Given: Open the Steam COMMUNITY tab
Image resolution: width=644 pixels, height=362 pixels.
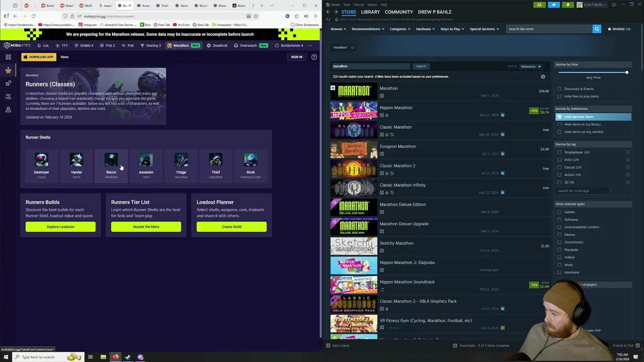Looking at the screenshot, I should click(x=399, y=12).
